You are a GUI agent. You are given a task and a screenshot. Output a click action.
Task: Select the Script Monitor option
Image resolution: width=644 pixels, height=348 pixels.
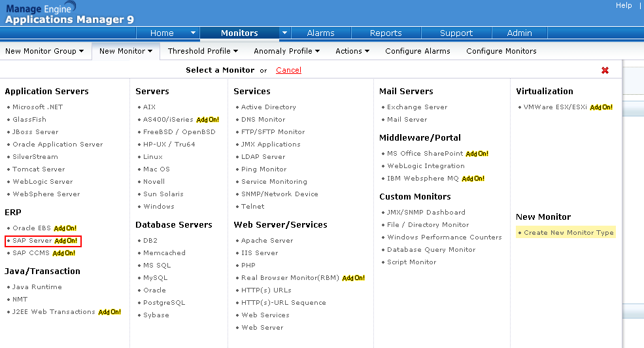[411, 262]
